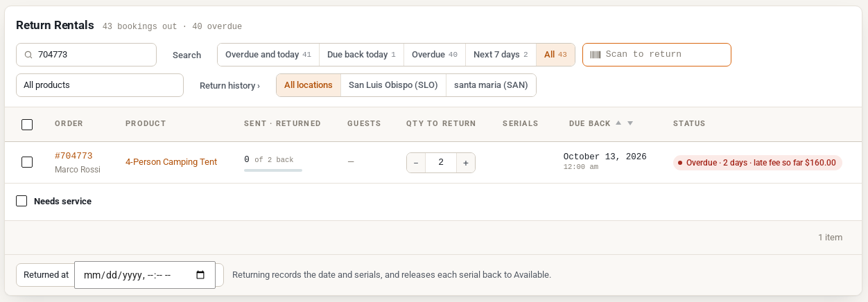This screenshot has height=302, width=868.
Task: Filter by All locations
Action: pyautogui.click(x=309, y=85)
